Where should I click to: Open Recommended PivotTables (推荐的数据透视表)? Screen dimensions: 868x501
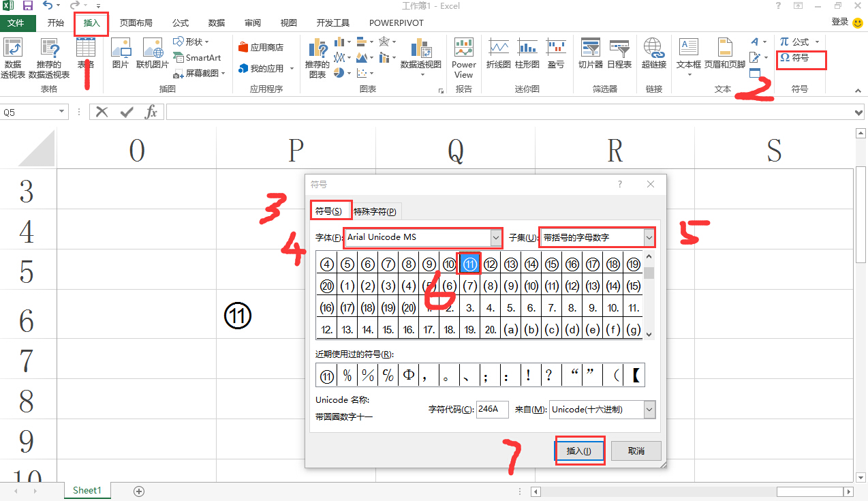[49, 58]
